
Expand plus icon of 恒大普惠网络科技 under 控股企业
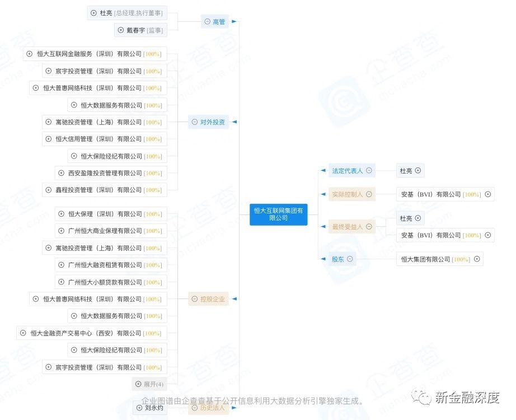click(36, 299)
